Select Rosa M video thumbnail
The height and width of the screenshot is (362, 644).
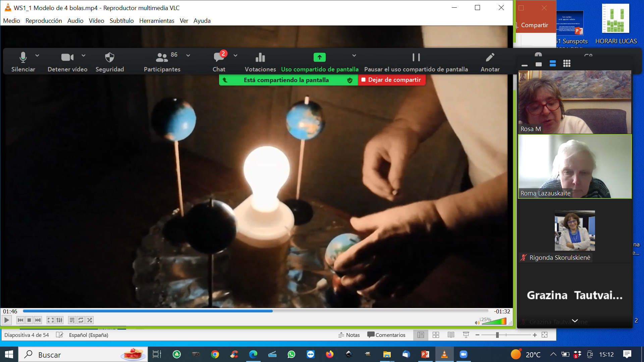575,102
